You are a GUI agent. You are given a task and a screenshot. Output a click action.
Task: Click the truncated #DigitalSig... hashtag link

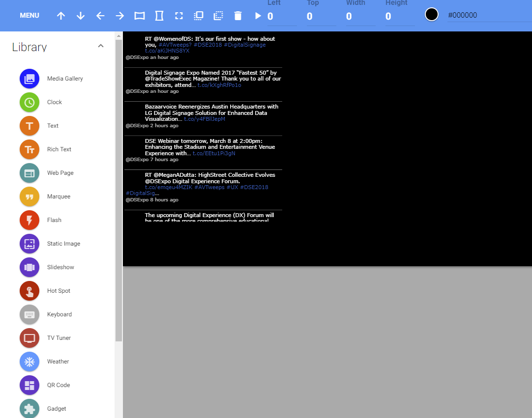(143, 193)
